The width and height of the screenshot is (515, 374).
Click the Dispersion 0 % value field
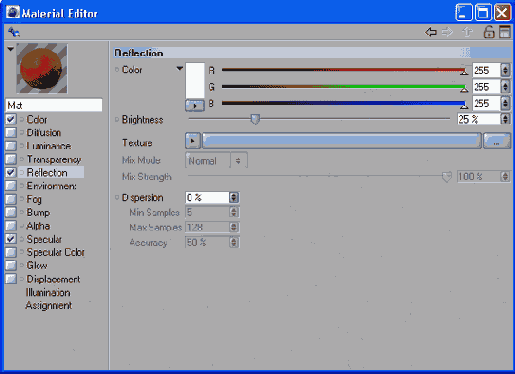[x=207, y=198]
